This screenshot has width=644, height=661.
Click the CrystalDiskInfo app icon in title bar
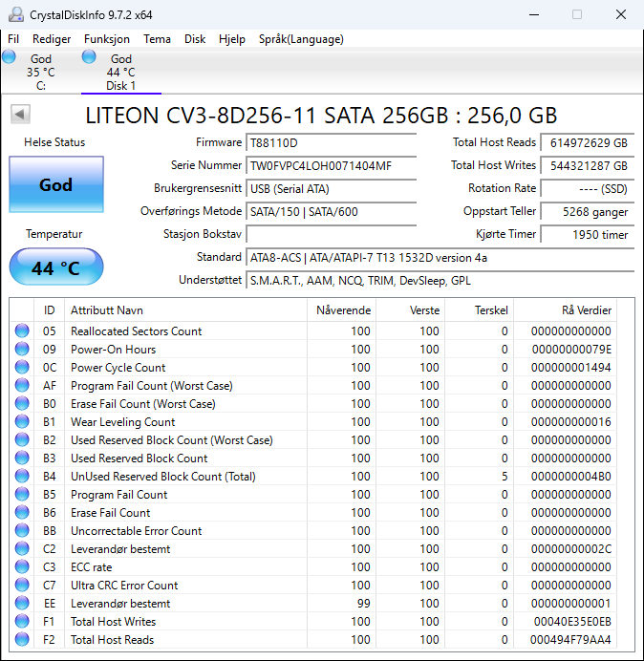tap(16, 14)
